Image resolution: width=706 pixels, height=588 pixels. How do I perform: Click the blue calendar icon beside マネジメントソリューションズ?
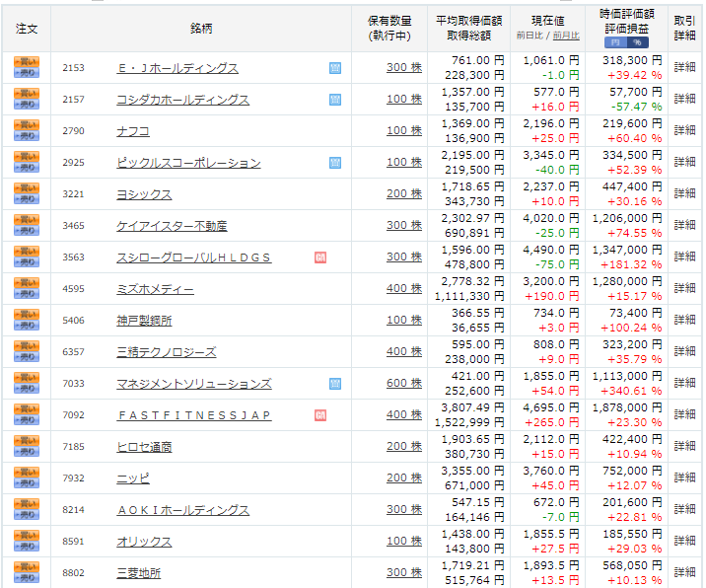(x=335, y=384)
